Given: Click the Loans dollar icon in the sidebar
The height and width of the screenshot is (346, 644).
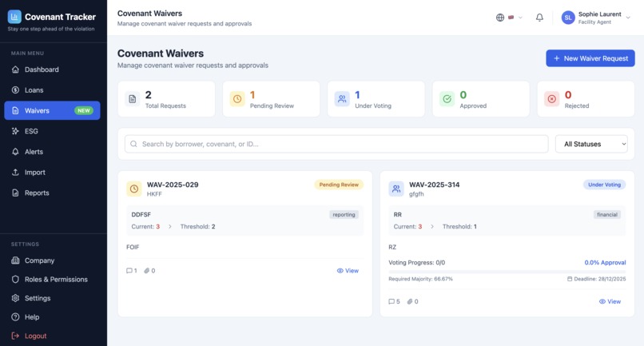Looking at the screenshot, I should click(x=15, y=90).
